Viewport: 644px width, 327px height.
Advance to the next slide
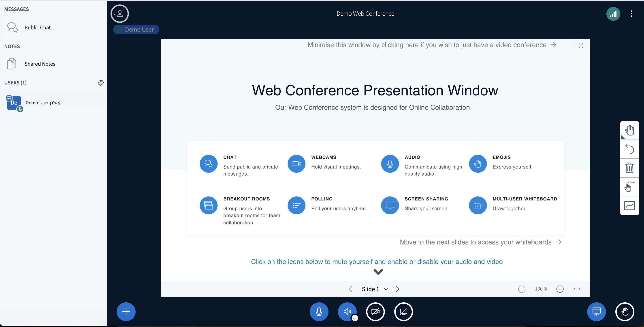[x=397, y=289]
